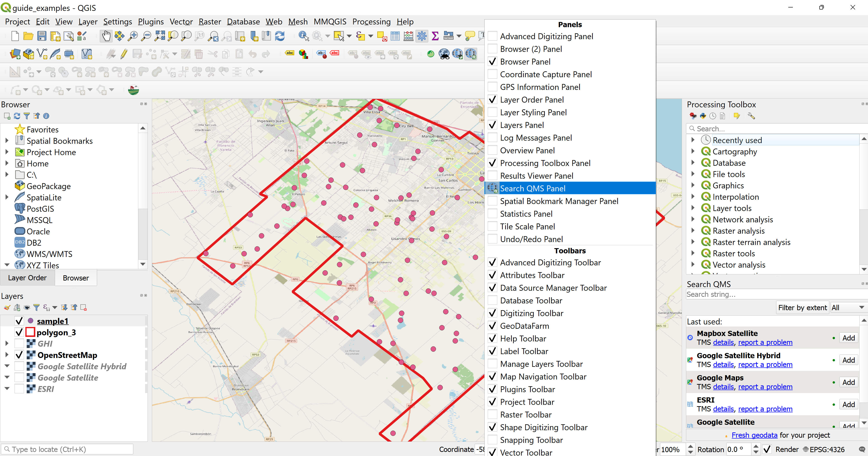This screenshot has width=868, height=456.
Task: Click the Save Project floppy icon
Action: click(x=41, y=36)
